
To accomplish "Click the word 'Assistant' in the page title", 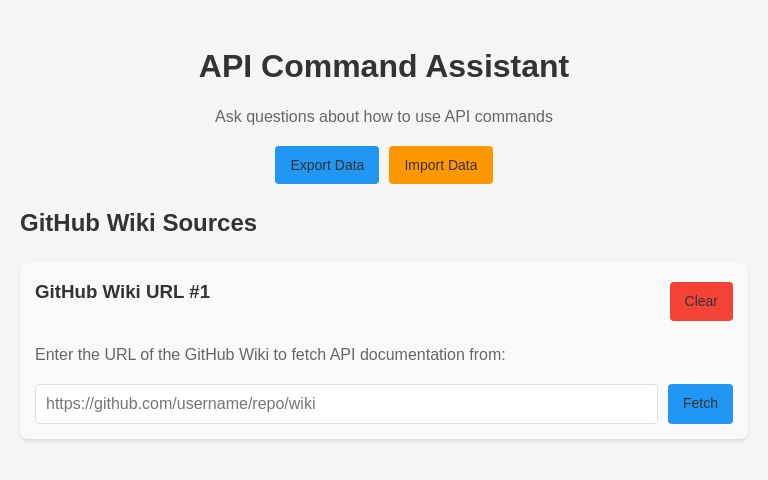I will (497, 66).
